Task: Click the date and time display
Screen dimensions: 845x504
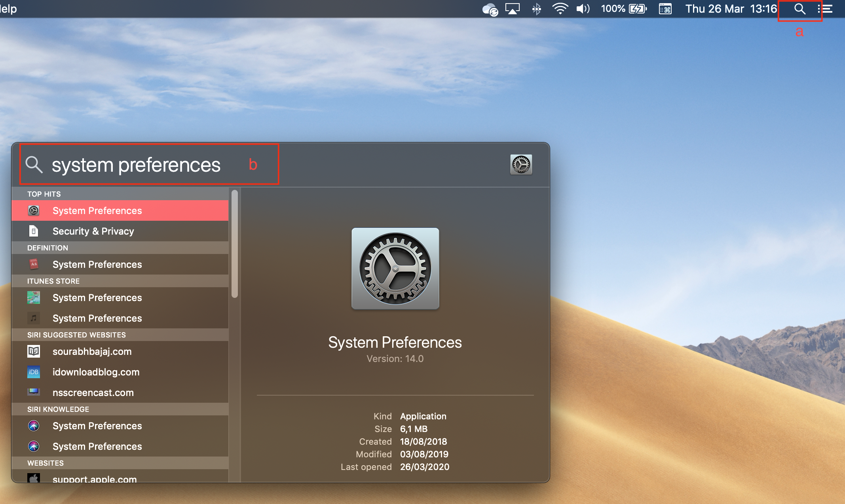Action: [731, 9]
